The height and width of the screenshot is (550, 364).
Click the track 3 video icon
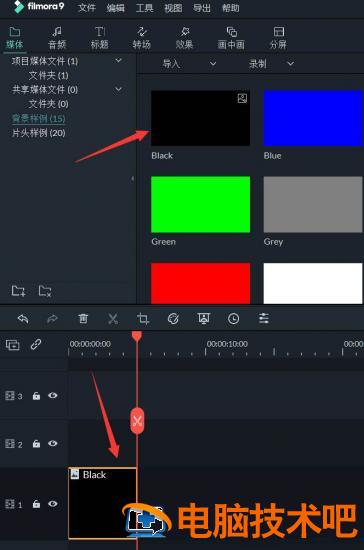[10, 396]
